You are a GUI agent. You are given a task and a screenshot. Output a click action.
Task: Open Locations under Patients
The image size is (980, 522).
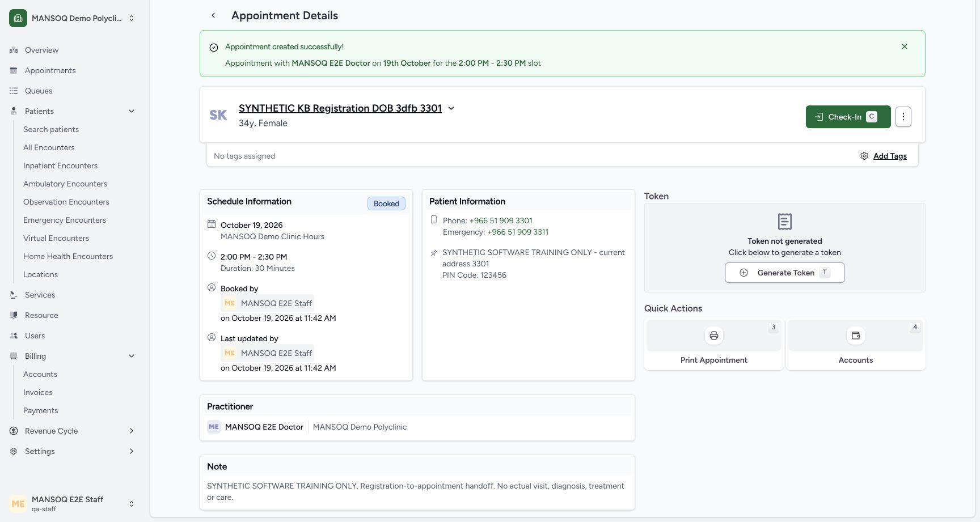click(x=40, y=274)
